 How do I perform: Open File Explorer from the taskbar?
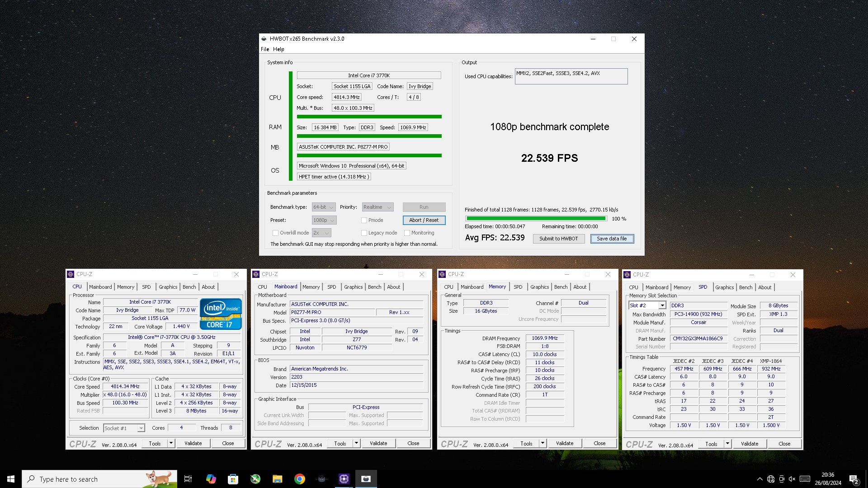click(278, 479)
